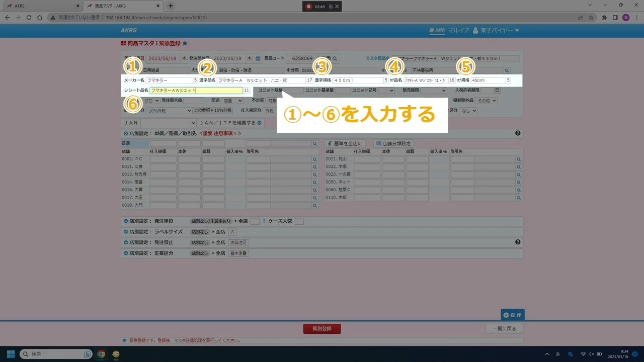Expand 店別設定：発注単位 section
644x362 pixels.
point(126,221)
